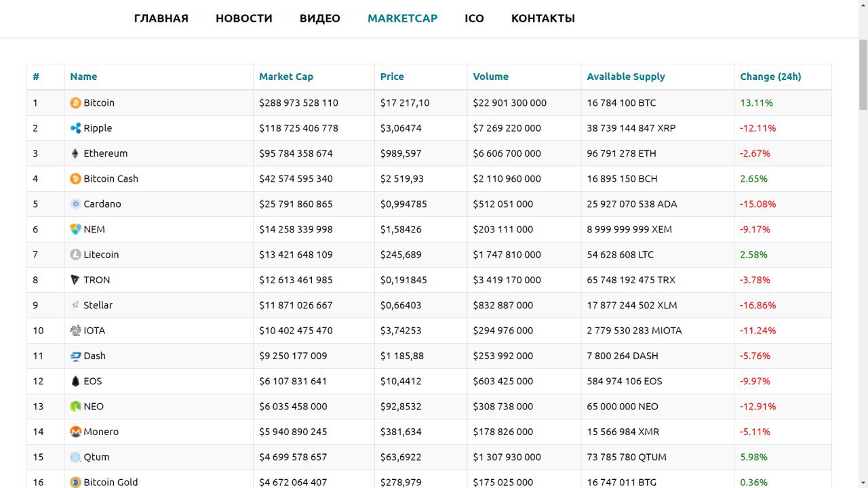This screenshot has height=488, width=868.
Task: Click market cap $118 725 406 778
Action: click(x=298, y=128)
